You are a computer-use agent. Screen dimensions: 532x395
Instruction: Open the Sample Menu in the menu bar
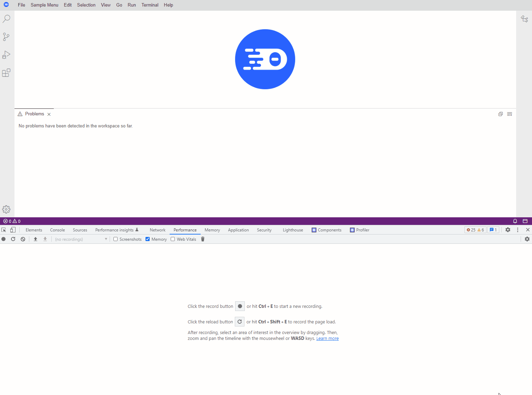point(44,5)
